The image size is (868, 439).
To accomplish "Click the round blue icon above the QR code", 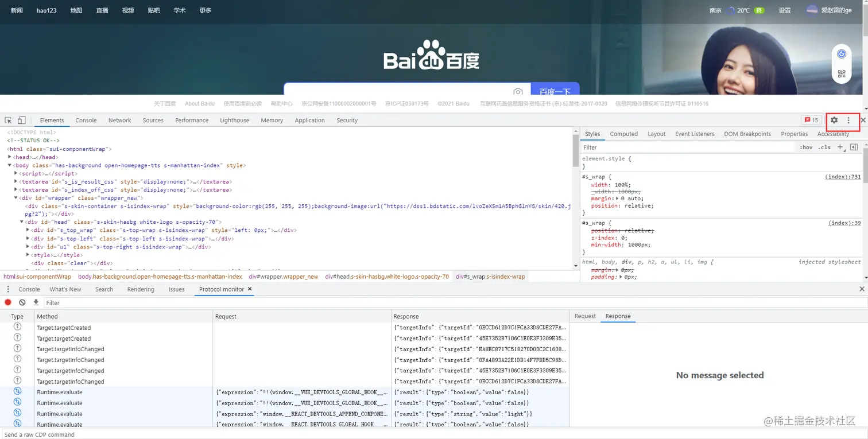I will click(x=842, y=54).
